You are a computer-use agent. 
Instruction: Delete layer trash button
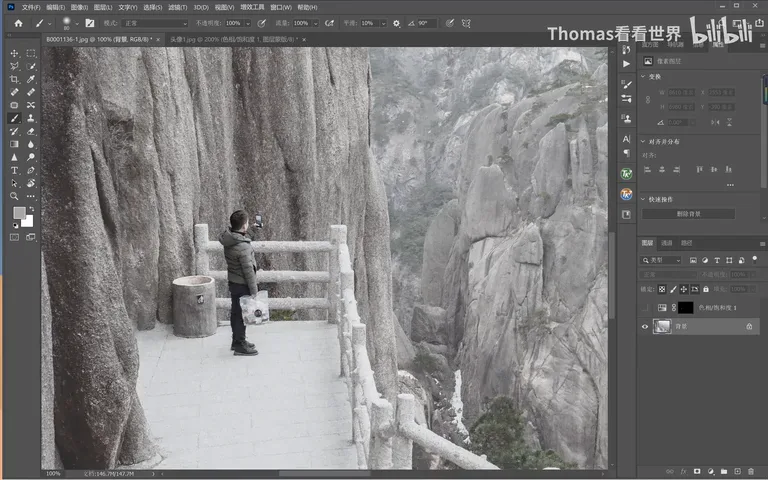click(x=751, y=471)
